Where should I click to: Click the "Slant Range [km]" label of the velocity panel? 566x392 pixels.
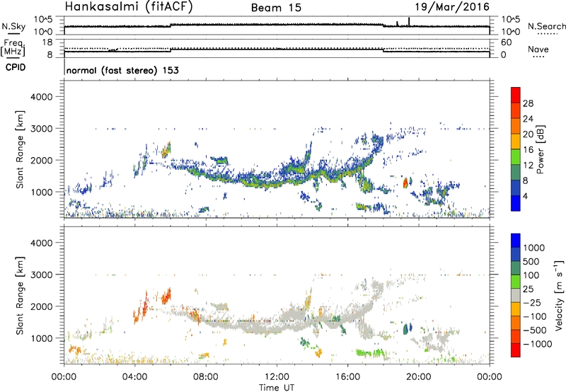coord(20,296)
